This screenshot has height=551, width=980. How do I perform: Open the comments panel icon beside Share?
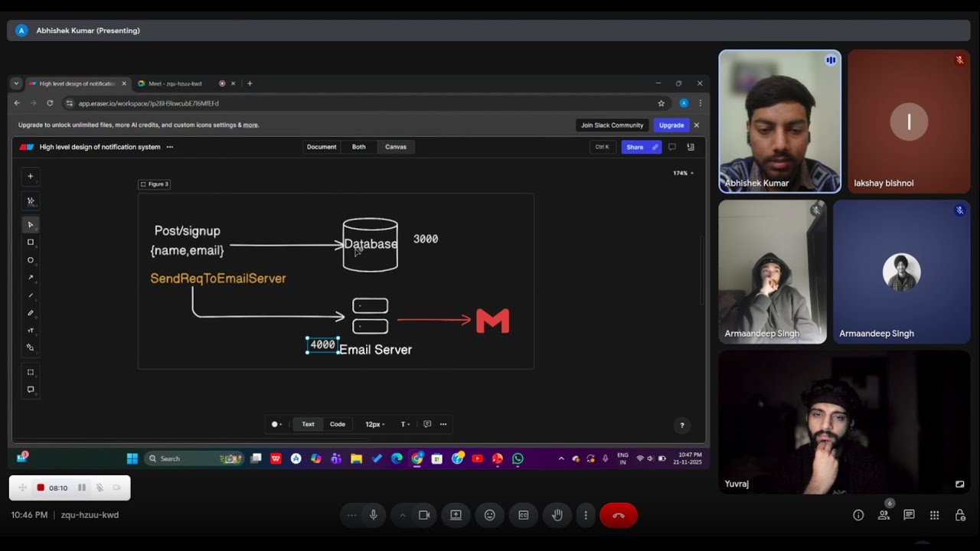coord(671,147)
